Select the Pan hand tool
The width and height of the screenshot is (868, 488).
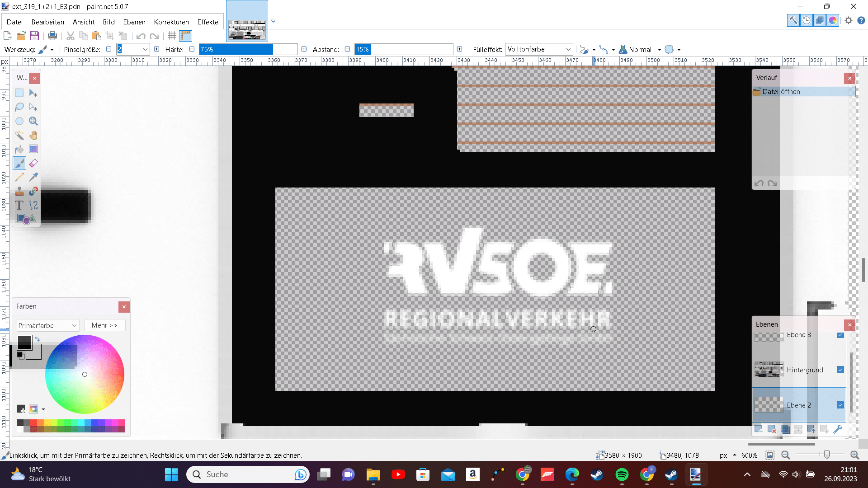[x=33, y=135]
